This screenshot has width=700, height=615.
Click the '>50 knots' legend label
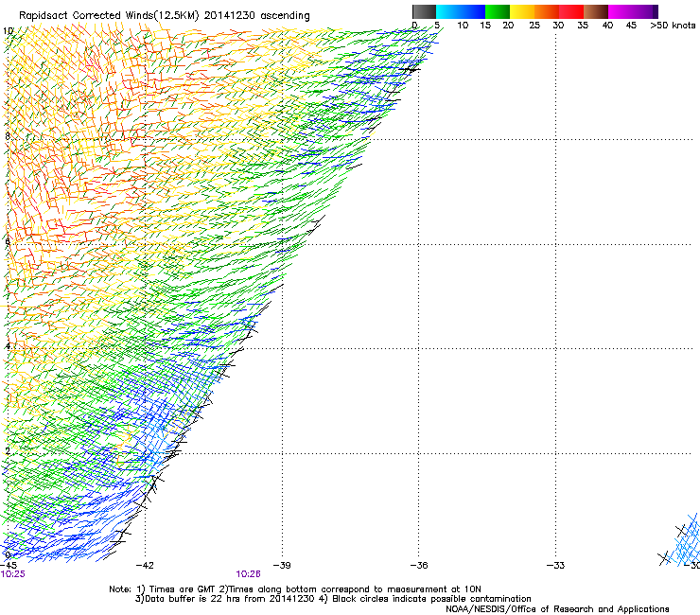673,26
